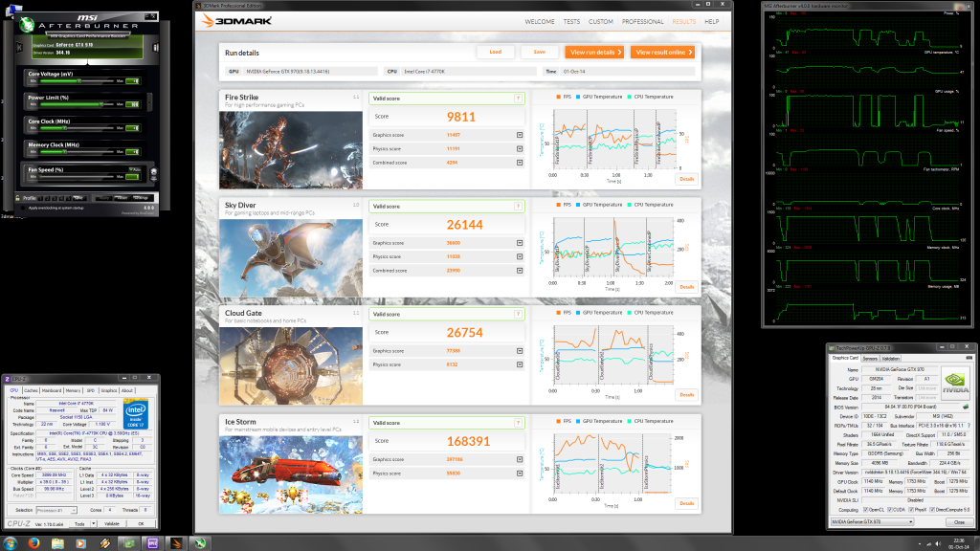
Task: Click the Sky Diver benchmark thumbnail
Action: pyautogui.click(x=291, y=248)
